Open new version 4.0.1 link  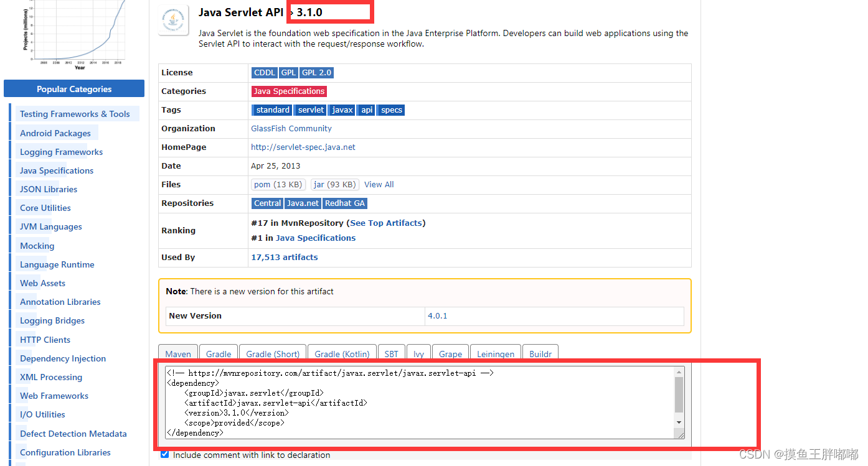tap(438, 316)
